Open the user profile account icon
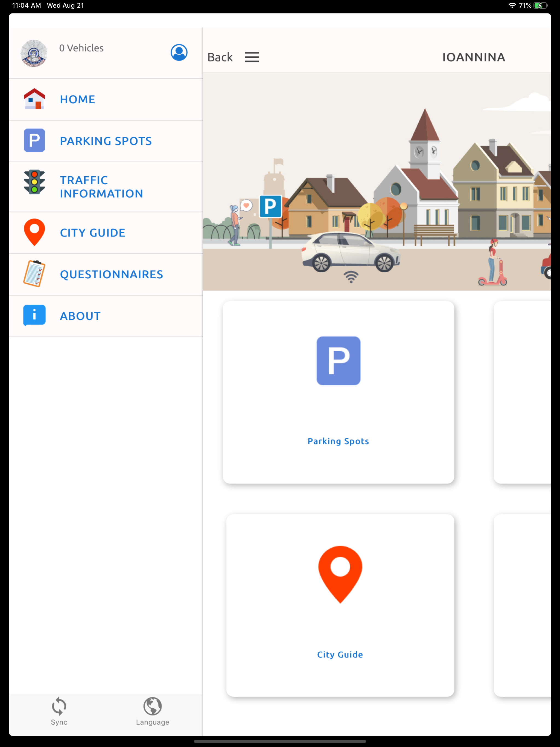The height and width of the screenshot is (747, 560). [179, 53]
